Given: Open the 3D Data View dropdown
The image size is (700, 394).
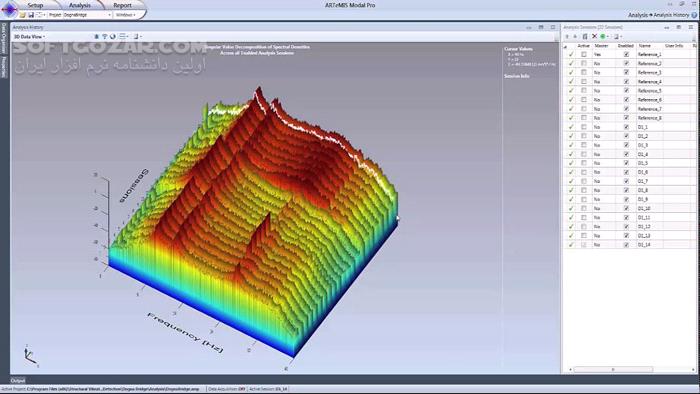Looking at the screenshot, I should click(29, 37).
